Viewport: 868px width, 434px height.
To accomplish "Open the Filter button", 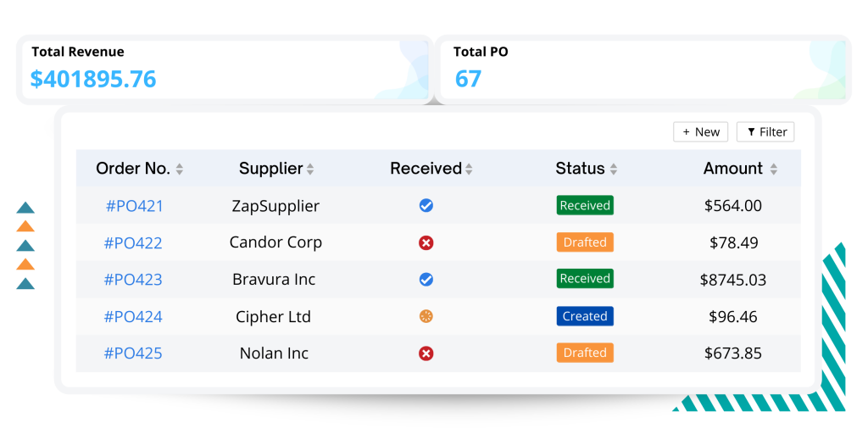I will pyautogui.click(x=765, y=131).
